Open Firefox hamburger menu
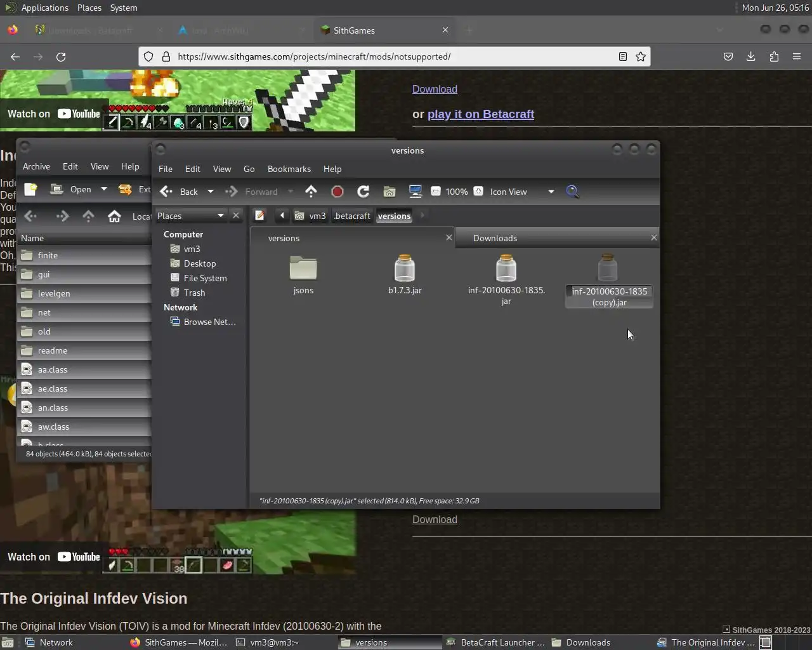This screenshot has width=812, height=650. click(x=797, y=56)
